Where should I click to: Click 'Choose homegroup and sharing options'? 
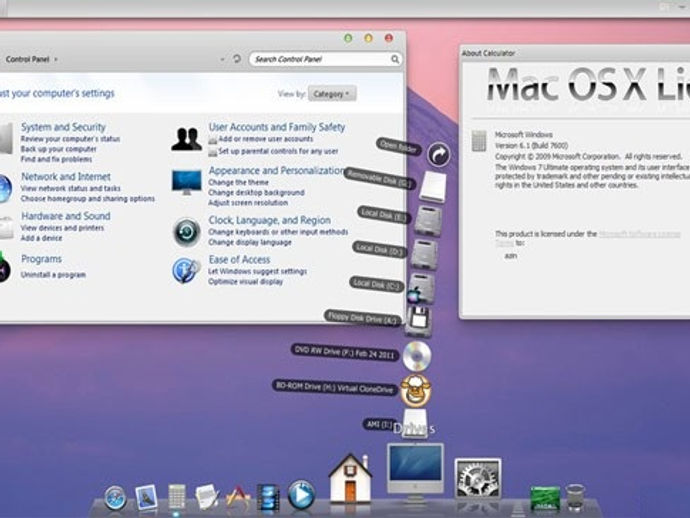[x=88, y=199]
